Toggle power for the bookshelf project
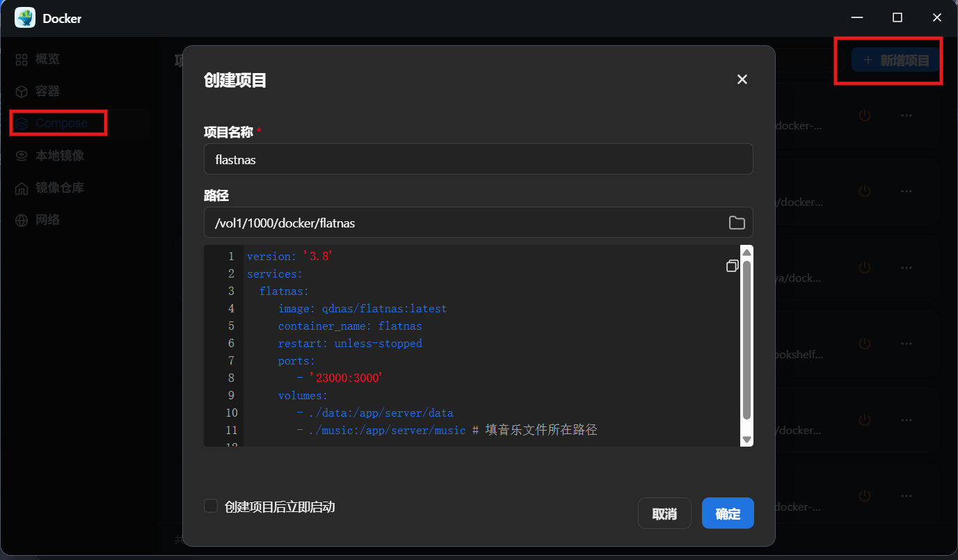958x560 pixels. click(x=864, y=343)
